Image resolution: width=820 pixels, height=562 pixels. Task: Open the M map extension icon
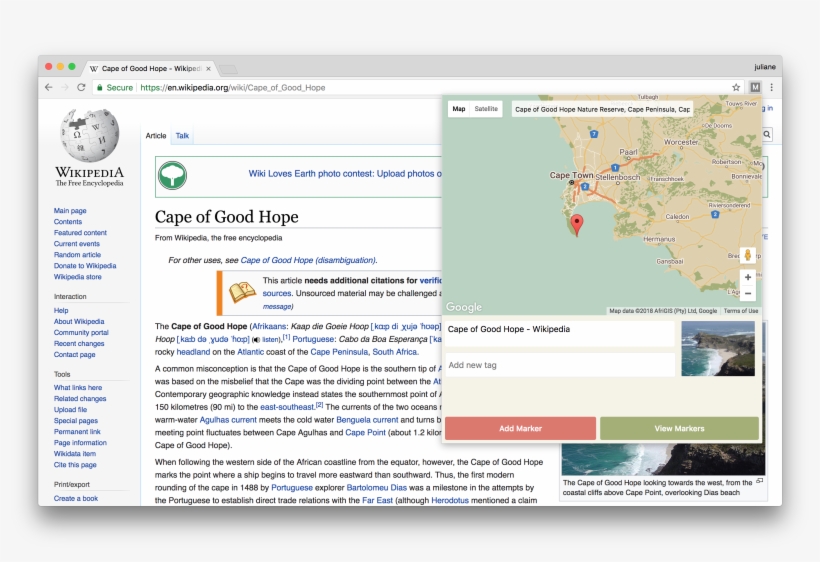click(755, 87)
